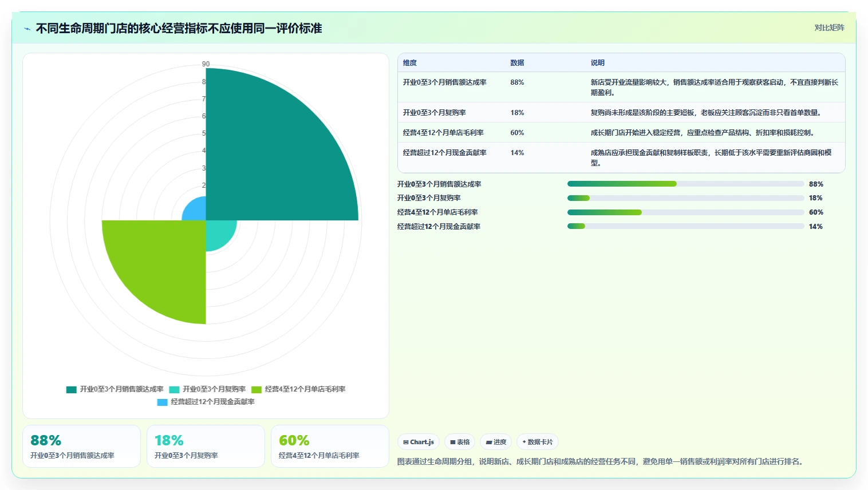Select the 表格 tag
The height and width of the screenshot is (490, 868).
pyautogui.click(x=460, y=442)
